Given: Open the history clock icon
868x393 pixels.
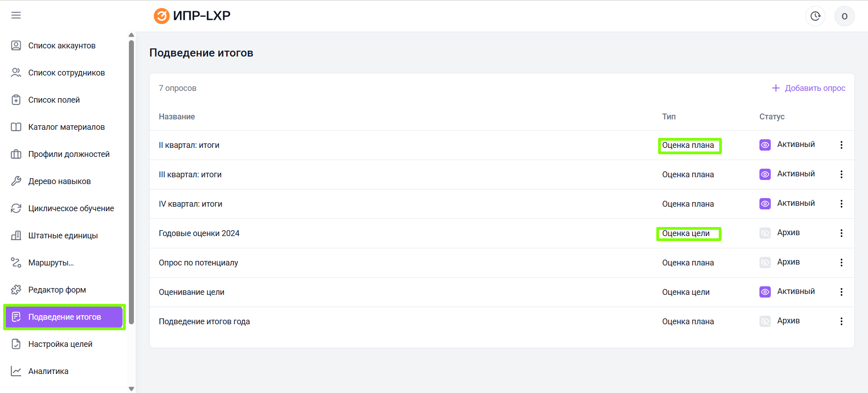Looking at the screenshot, I should (815, 16).
